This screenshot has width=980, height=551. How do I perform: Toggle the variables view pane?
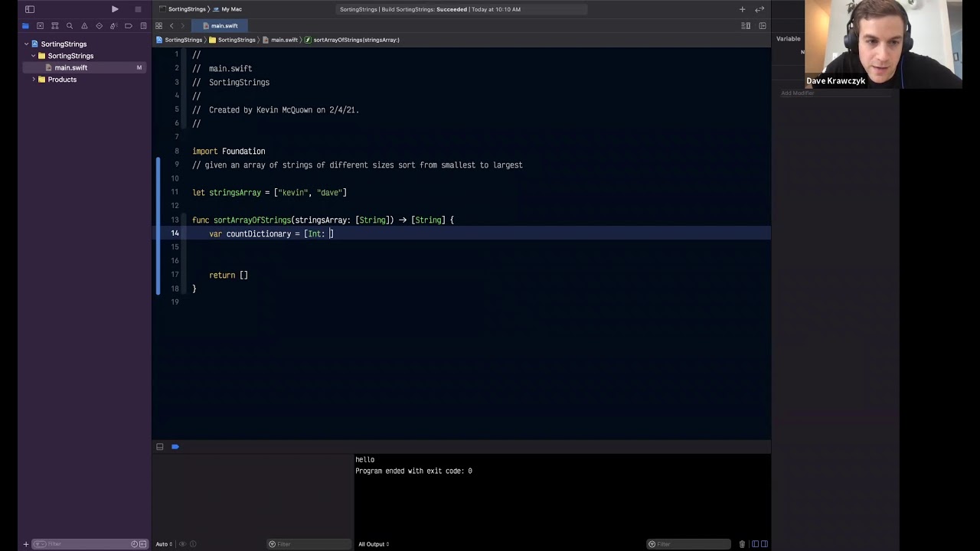tap(755, 544)
